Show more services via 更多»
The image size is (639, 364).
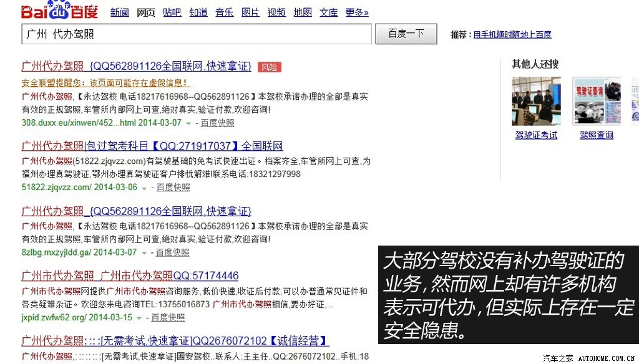coord(357,12)
